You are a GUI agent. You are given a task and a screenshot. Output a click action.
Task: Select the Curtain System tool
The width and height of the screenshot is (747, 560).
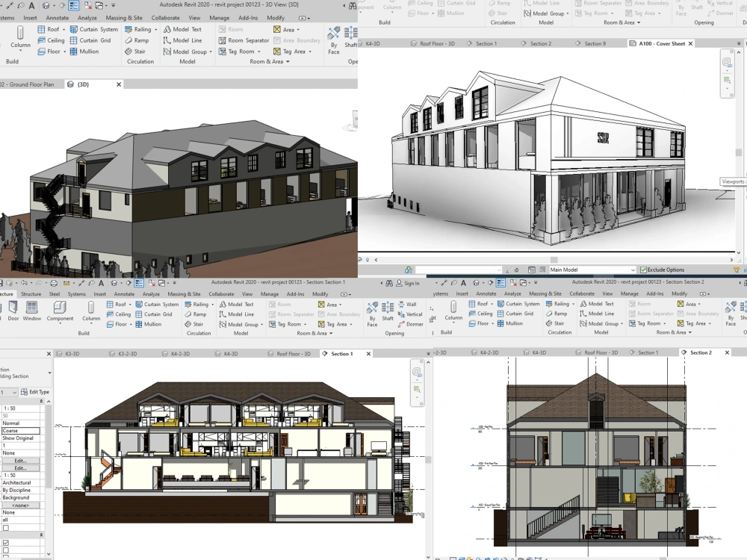[98, 29]
